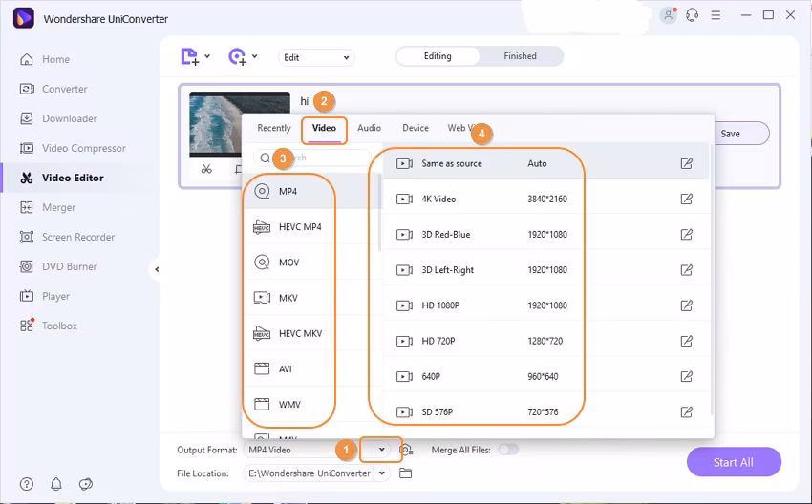The height and width of the screenshot is (504, 812).
Task: Click the format list scrollbar
Action: pos(380,212)
